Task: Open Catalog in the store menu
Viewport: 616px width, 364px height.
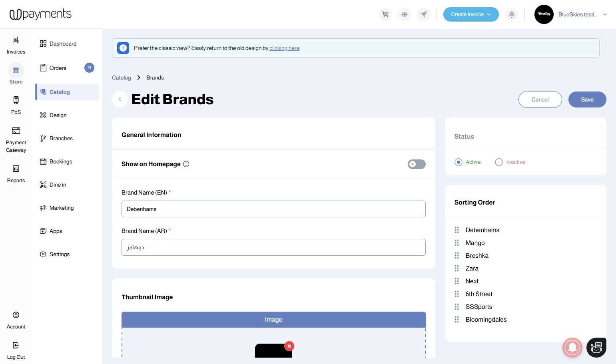Action: click(67, 92)
